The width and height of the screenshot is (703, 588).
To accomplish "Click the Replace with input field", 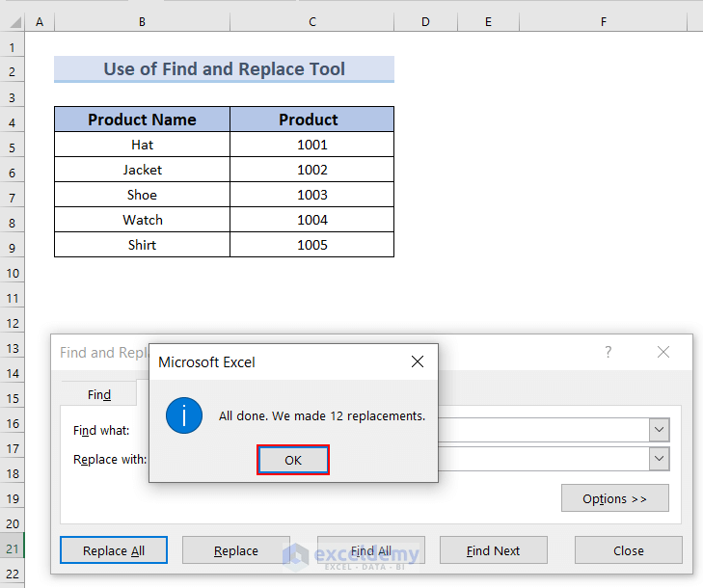I will tap(543, 459).
